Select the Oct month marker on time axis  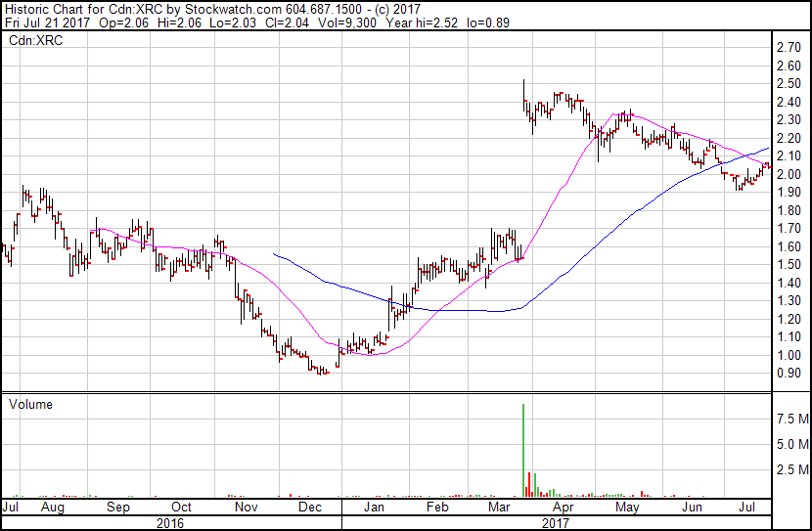click(x=181, y=509)
